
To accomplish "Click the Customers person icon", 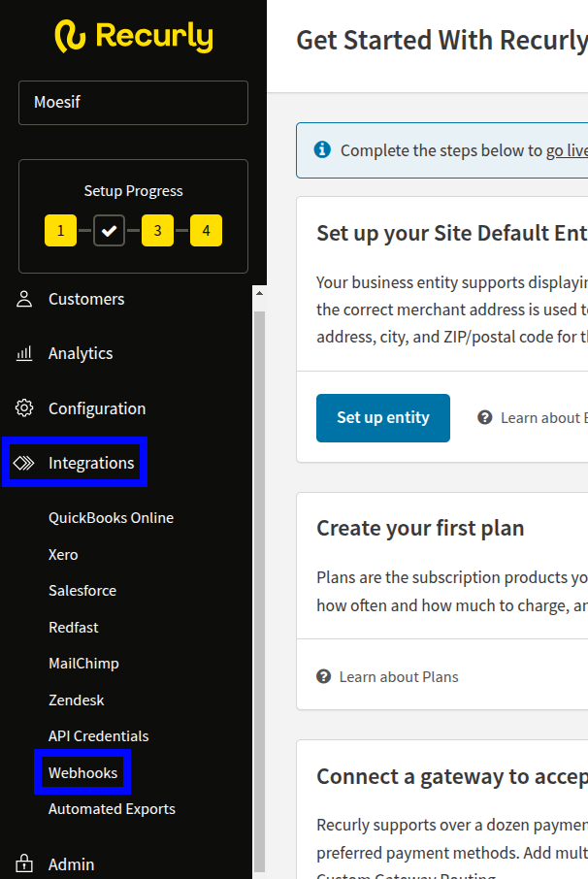I will coord(24,299).
